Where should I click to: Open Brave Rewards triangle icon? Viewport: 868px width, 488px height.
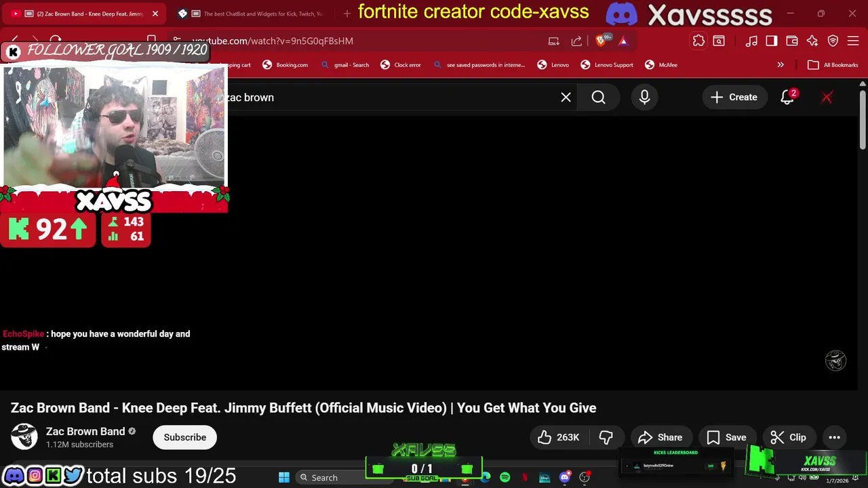pos(623,41)
